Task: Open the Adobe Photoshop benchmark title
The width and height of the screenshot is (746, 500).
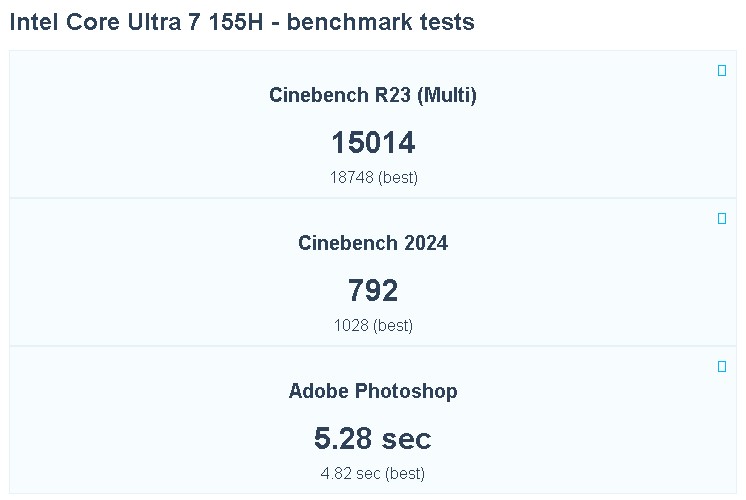Action: coord(372,391)
